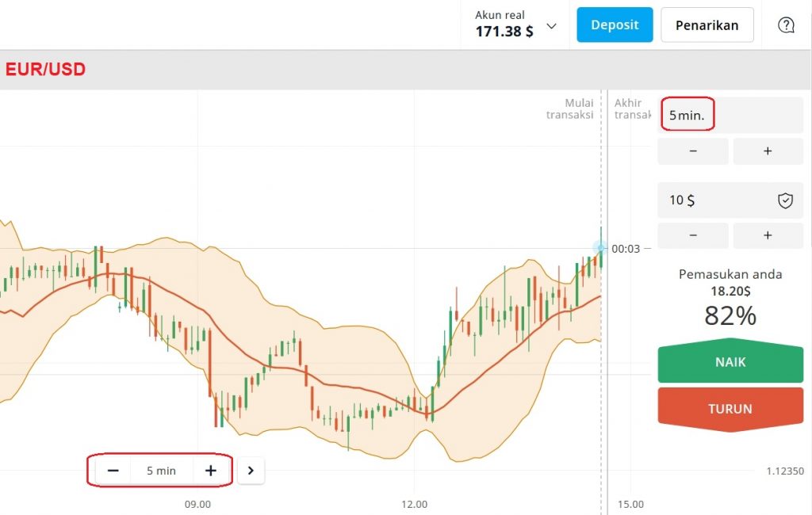Click the 00:03 countdown marker on the chart

pyautogui.click(x=626, y=248)
